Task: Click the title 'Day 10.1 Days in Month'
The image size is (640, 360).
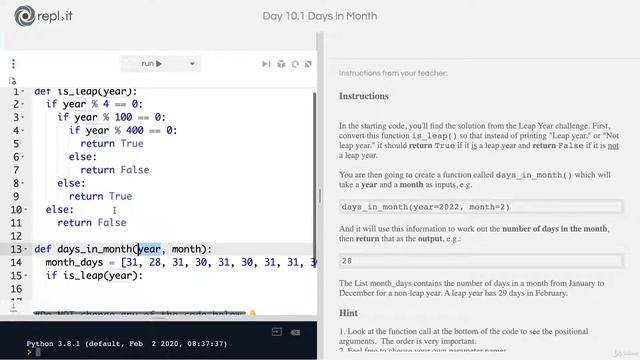Action: 320,16
